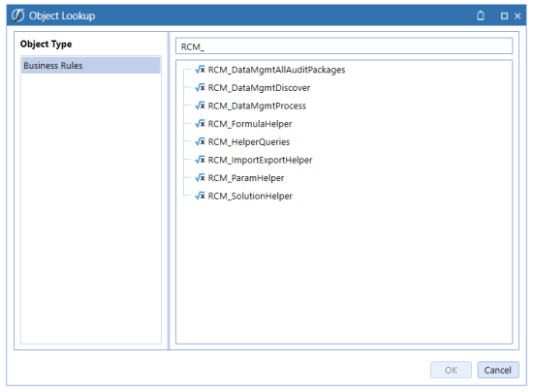Click the pin icon in title bar
This screenshot has height=392, width=533.
pos(481,15)
